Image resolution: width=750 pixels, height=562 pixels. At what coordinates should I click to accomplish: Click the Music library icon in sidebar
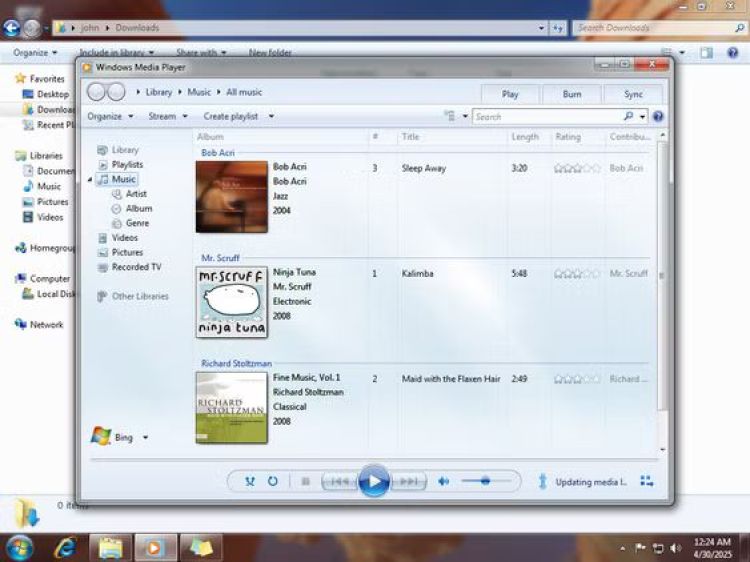tap(103, 179)
